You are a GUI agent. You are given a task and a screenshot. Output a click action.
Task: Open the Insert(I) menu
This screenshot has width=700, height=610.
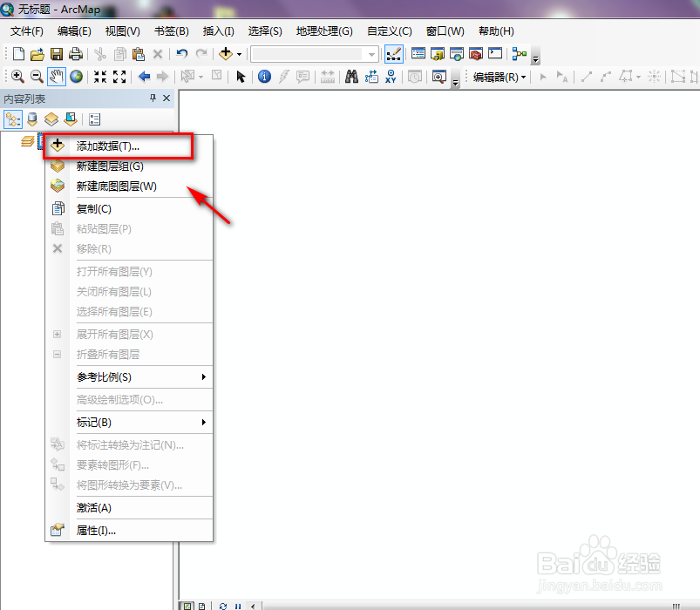click(x=218, y=31)
